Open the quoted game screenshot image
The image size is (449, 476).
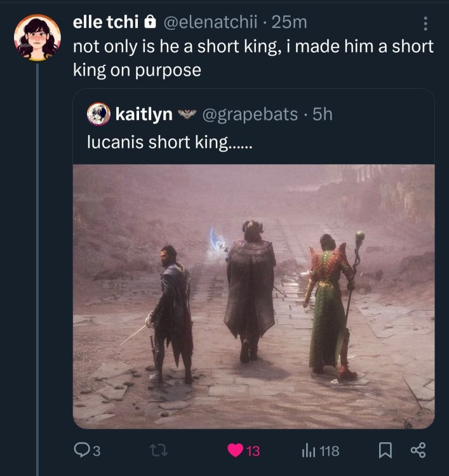253,296
